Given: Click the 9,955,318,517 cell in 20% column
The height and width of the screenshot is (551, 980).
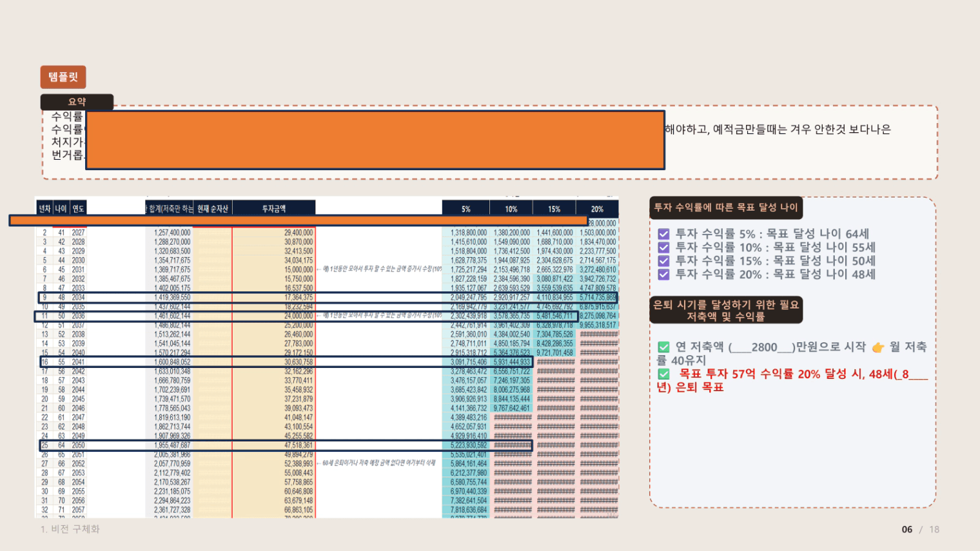Looking at the screenshot, I should point(598,325).
